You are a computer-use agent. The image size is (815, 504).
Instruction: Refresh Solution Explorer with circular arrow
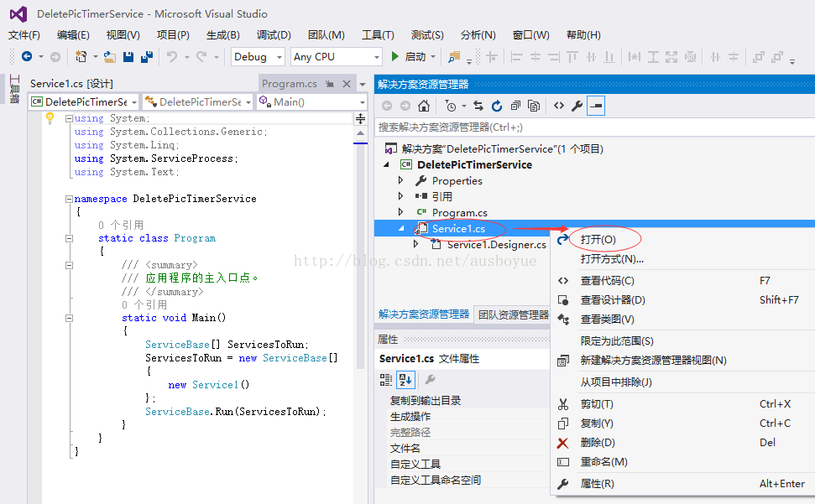(x=497, y=106)
